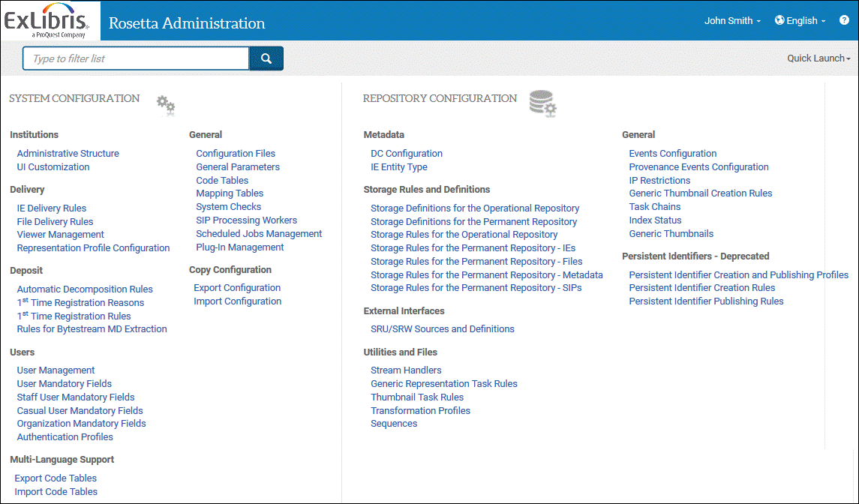The image size is (859, 504).
Task: Click the globe language icon
Action: point(779,20)
